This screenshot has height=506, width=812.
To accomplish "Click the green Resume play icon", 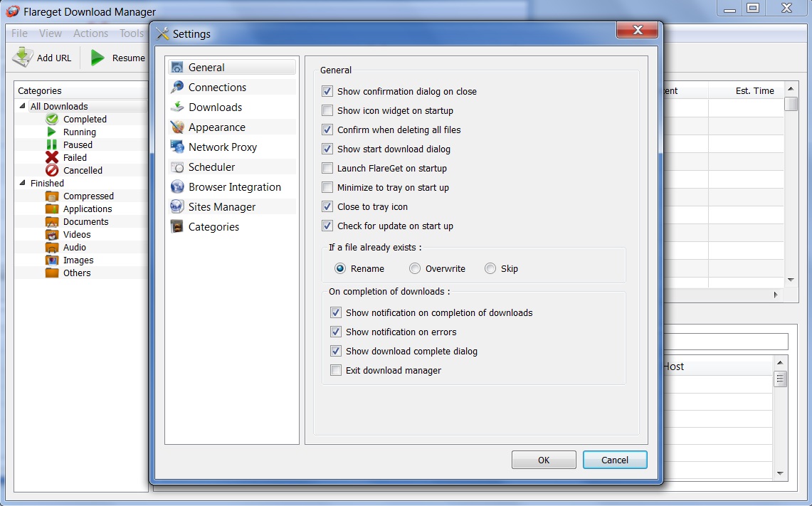I will [x=97, y=58].
